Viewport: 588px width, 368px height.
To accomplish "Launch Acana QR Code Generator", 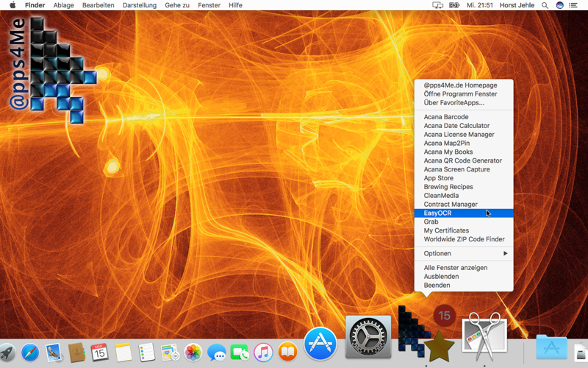I will pyautogui.click(x=464, y=160).
